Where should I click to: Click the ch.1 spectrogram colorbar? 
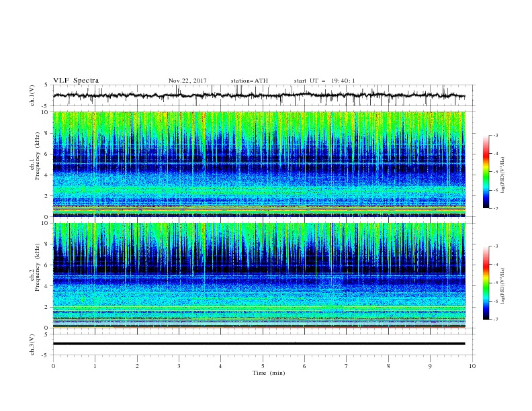coord(486,172)
